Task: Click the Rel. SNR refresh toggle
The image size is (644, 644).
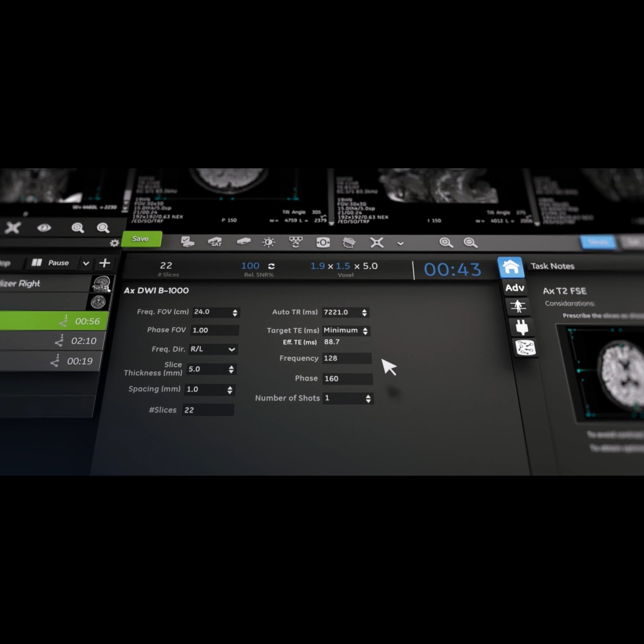Action: pyautogui.click(x=271, y=266)
